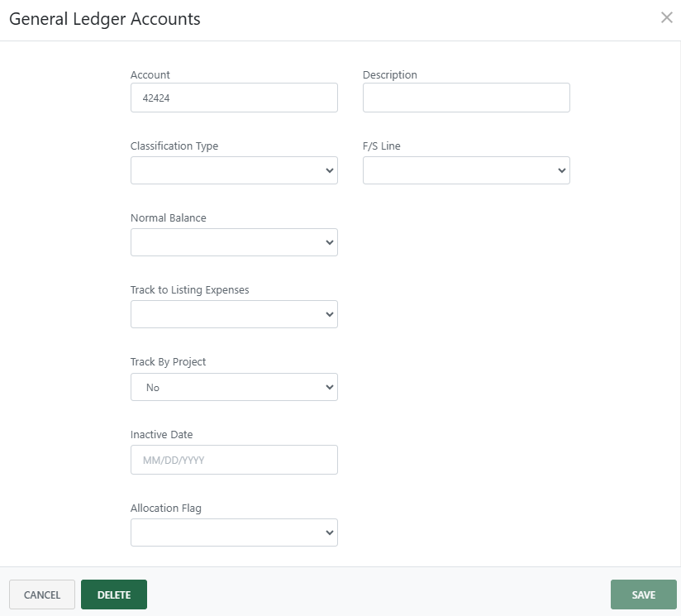Image resolution: width=681 pixels, height=616 pixels.
Task: Click the empty Description field
Action: point(466,98)
